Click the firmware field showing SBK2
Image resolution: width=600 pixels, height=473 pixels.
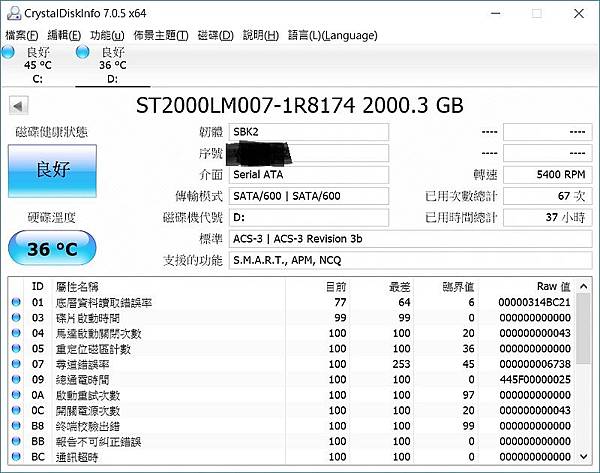[x=309, y=132]
